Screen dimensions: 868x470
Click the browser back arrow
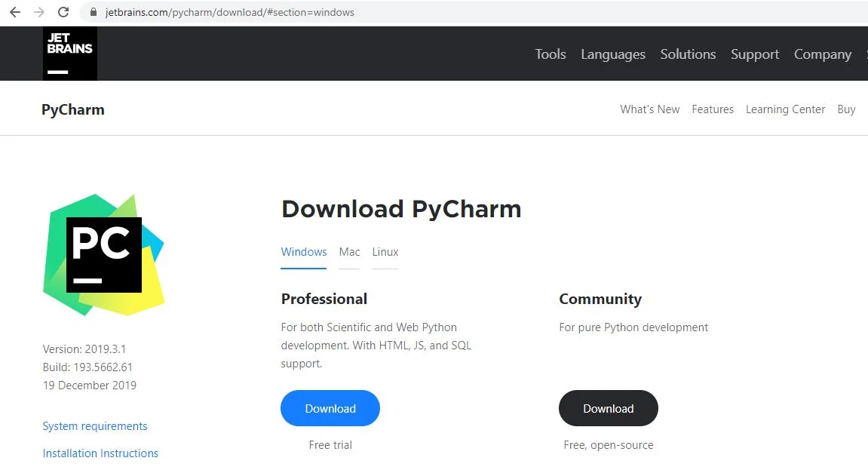coord(15,12)
